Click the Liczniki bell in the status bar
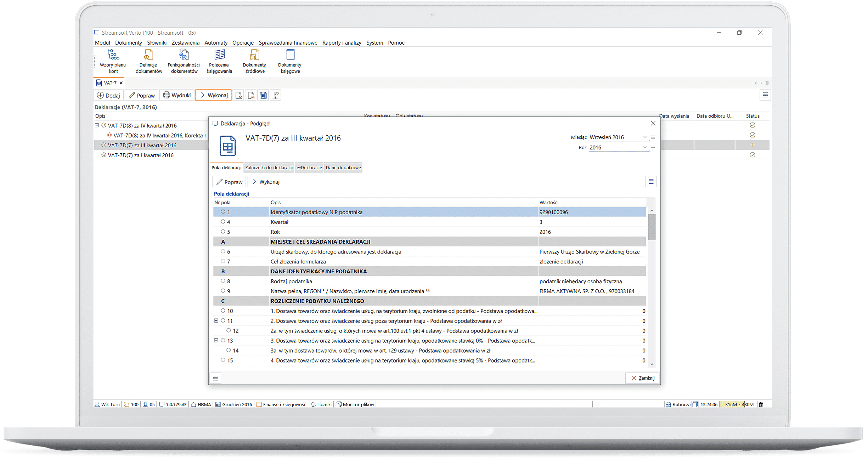 click(321, 404)
